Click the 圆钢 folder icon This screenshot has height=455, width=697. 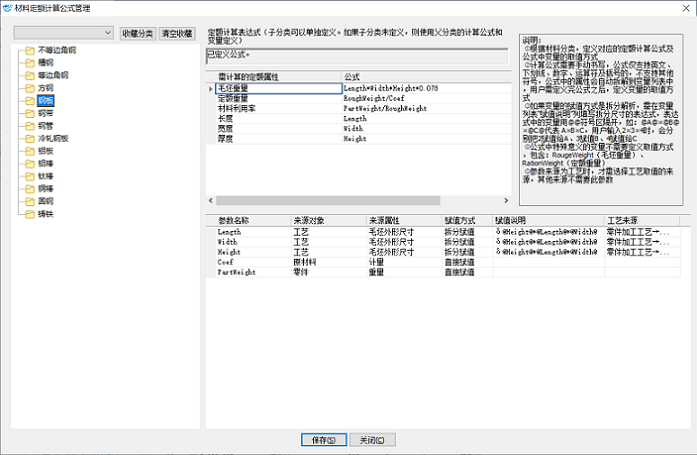[28, 200]
